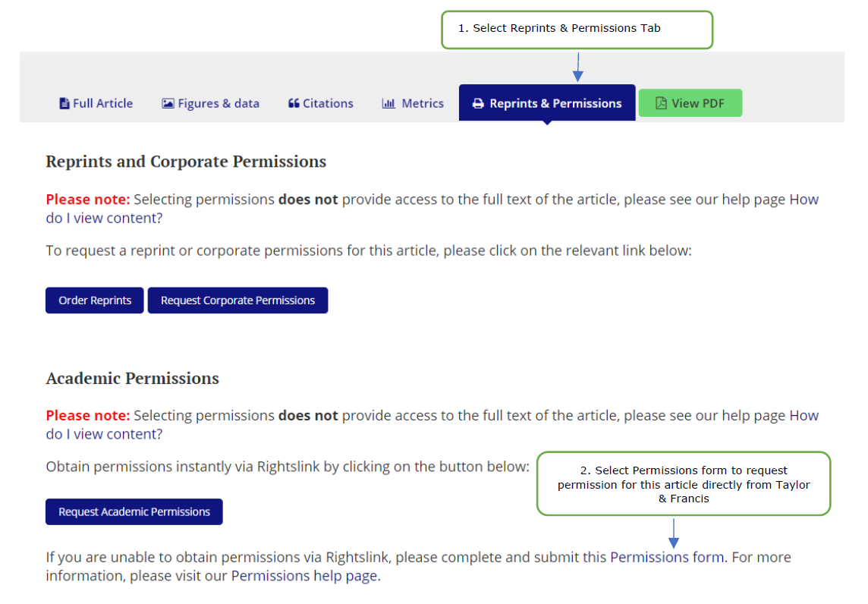Click the Permissions form link

point(667,557)
